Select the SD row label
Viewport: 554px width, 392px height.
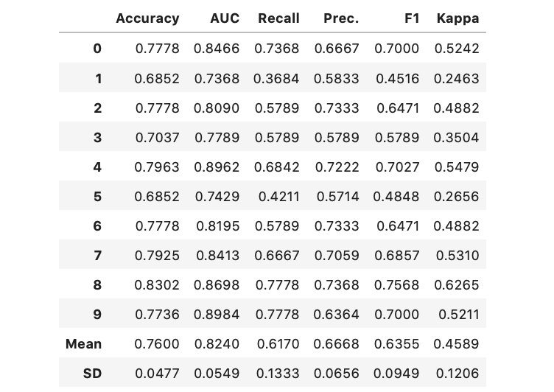point(92,374)
